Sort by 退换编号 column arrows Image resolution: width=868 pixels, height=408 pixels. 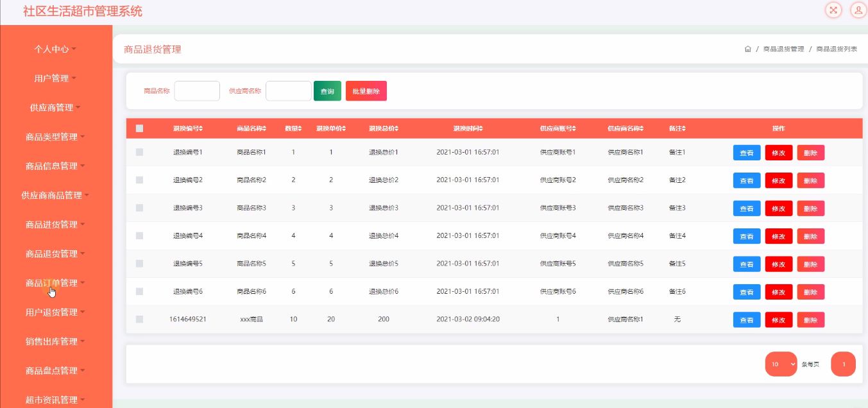point(201,129)
